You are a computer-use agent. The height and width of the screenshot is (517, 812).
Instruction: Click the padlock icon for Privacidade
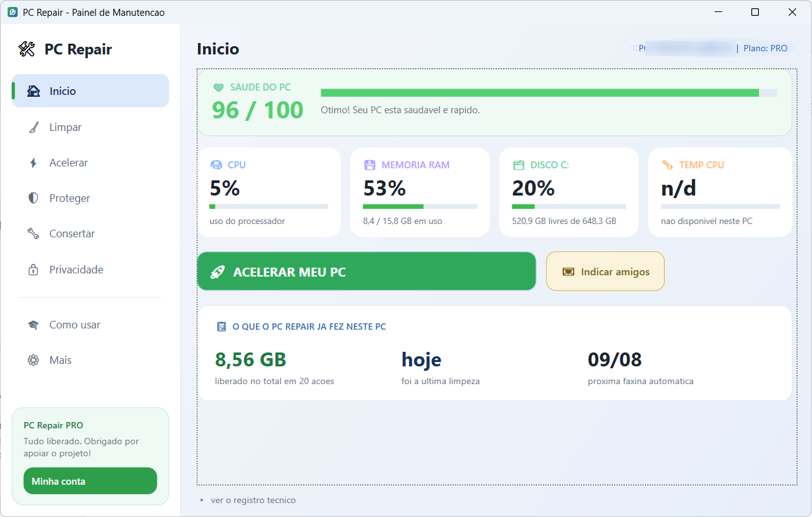(34, 270)
